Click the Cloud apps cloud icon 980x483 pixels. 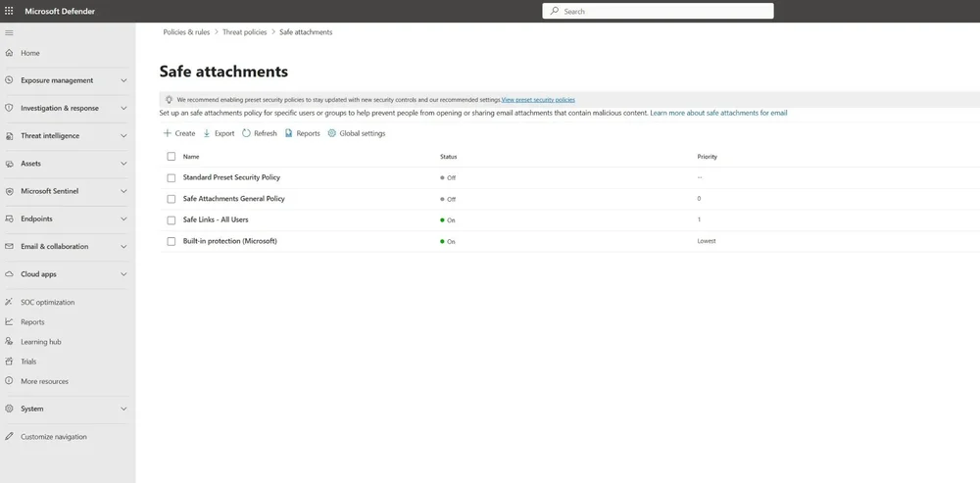tap(9, 274)
